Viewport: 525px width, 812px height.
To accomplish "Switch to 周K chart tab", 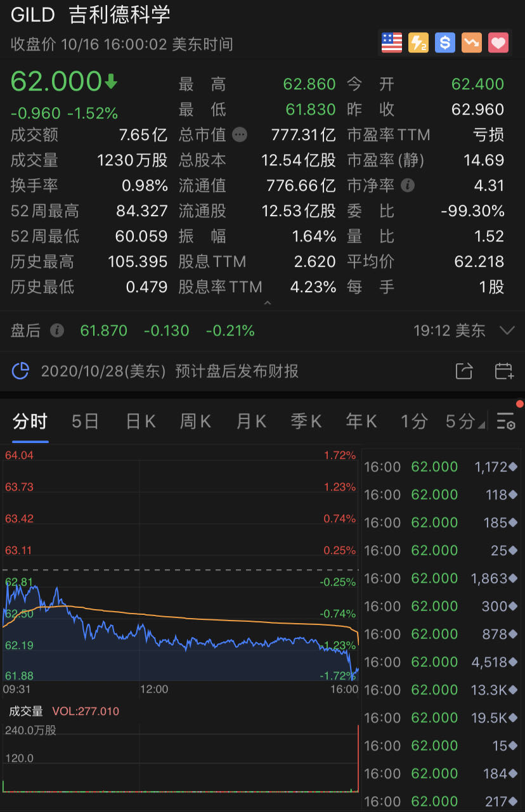I will coord(196,421).
